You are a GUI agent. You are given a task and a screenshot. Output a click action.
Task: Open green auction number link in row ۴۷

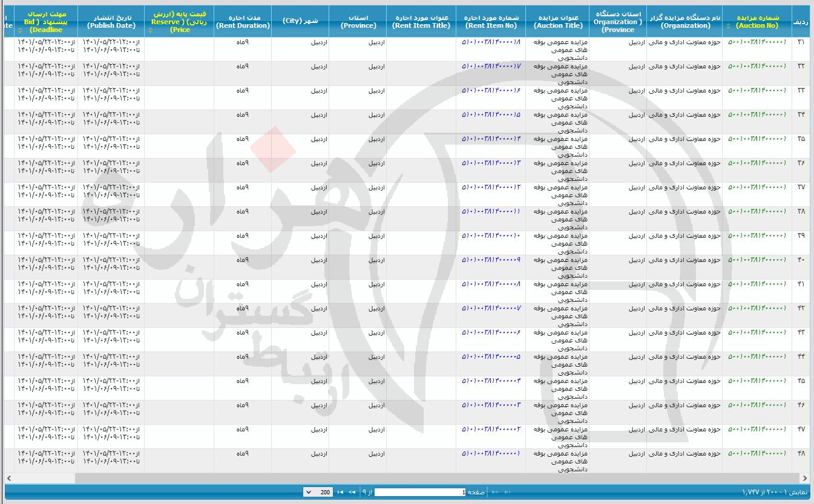757,429
